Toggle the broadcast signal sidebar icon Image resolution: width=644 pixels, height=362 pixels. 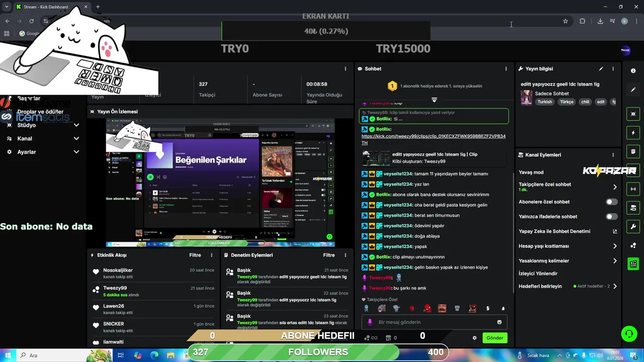(633, 189)
